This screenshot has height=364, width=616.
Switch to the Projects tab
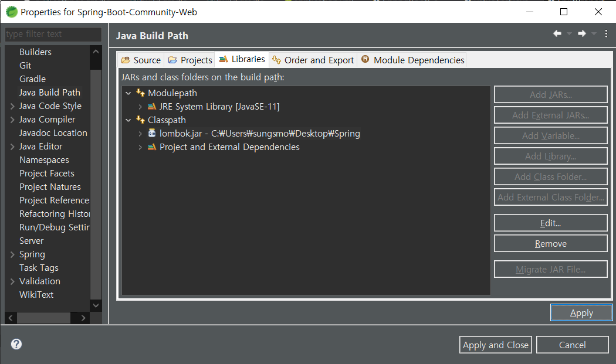pyautogui.click(x=189, y=60)
